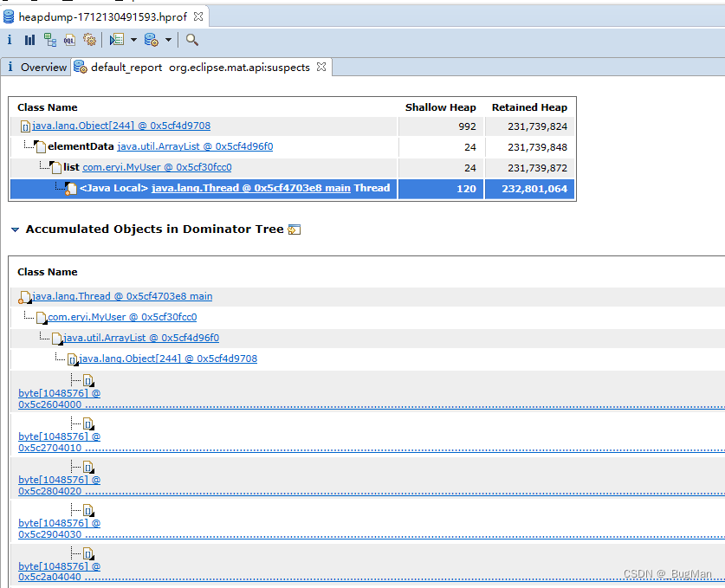Select the heapdump-1712130491593.hprof editor tab
The image size is (725, 588).
click(x=103, y=17)
